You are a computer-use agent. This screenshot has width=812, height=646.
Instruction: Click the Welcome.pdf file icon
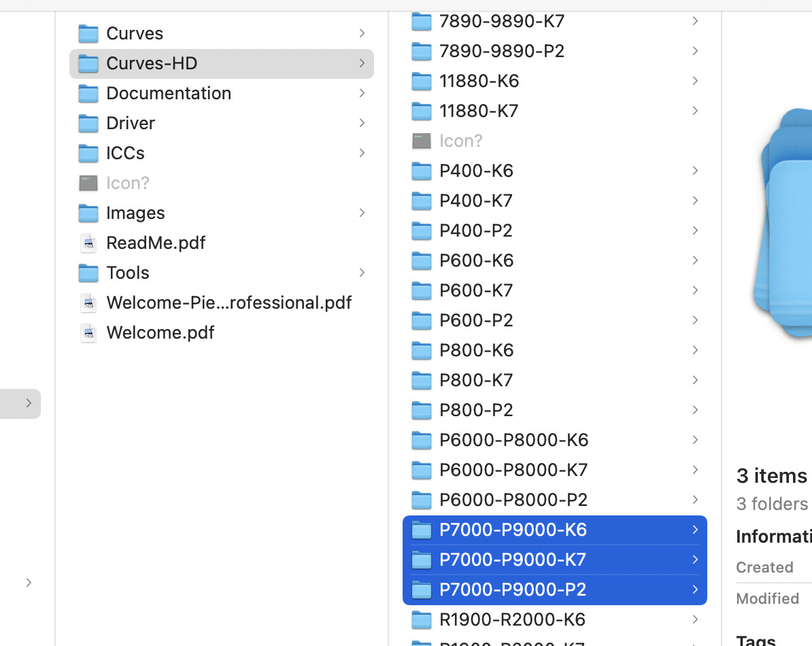click(x=88, y=333)
